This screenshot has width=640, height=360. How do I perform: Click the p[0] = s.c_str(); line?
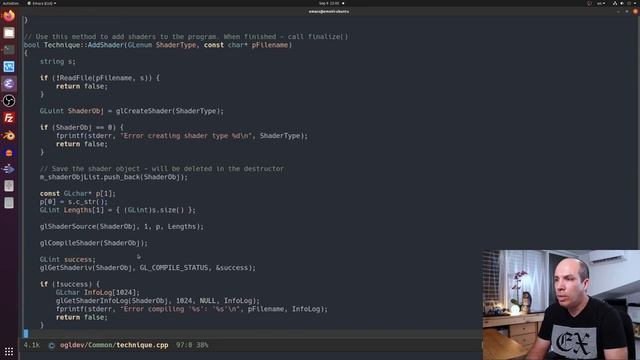click(x=73, y=202)
